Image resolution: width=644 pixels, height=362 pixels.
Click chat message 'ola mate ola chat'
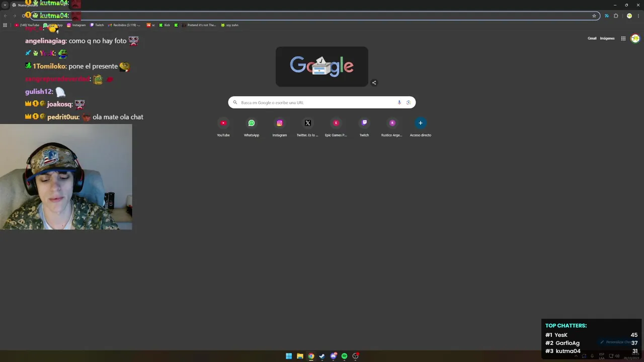tap(118, 117)
